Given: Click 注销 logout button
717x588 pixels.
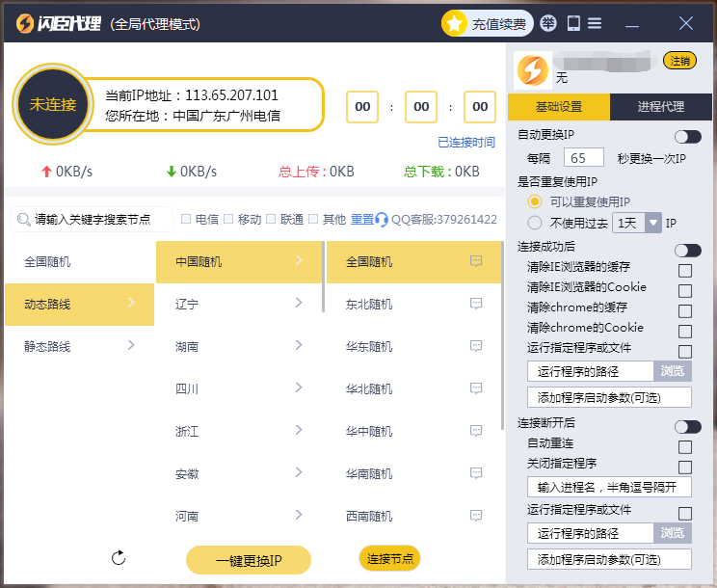Looking at the screenshot, I should pyautogui.click(x=679, y=61).
